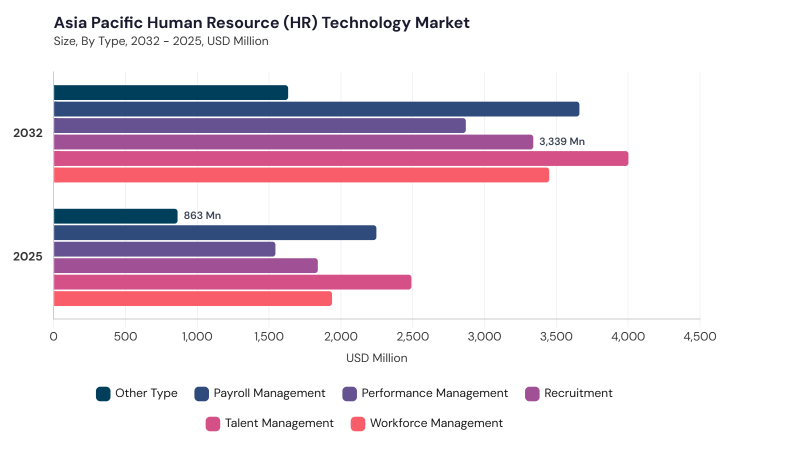Select the 2025 Workforce Management bar

193,298
